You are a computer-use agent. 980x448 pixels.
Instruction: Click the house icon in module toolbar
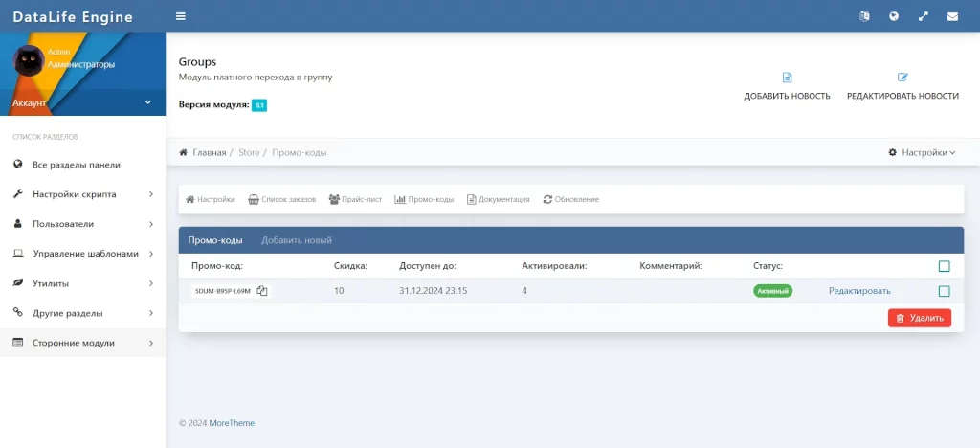(190, 199)
